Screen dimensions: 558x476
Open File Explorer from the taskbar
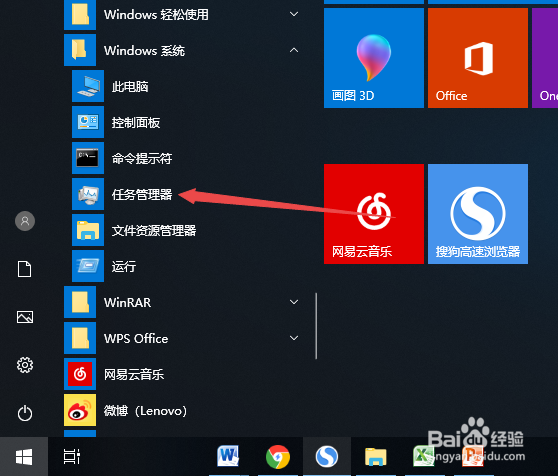[376, 457]
